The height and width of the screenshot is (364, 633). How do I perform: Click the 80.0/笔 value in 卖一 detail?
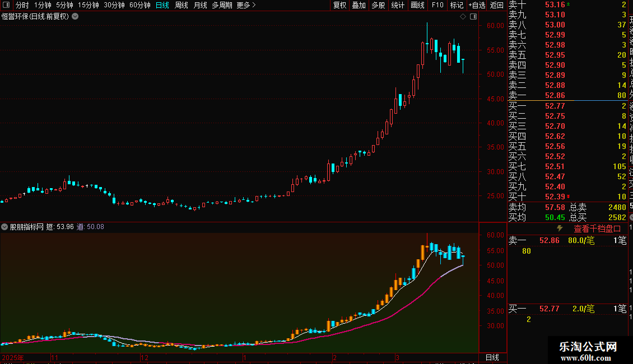(581, 240)
